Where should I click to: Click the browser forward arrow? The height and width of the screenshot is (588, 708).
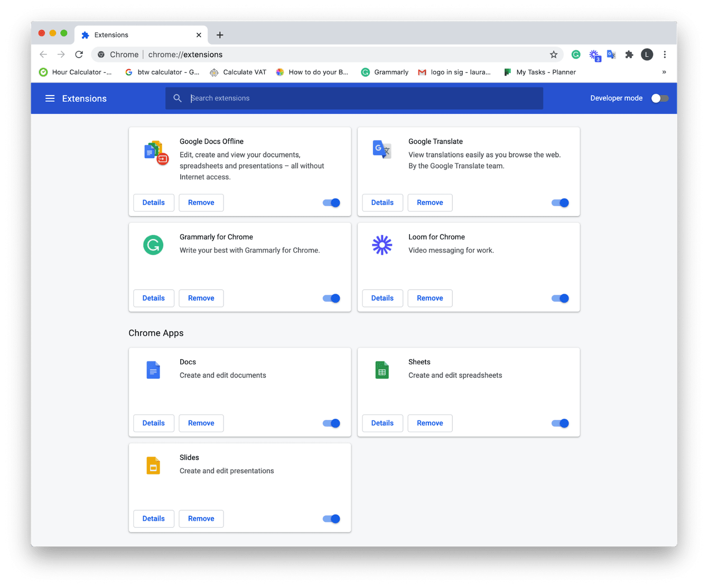61,54
